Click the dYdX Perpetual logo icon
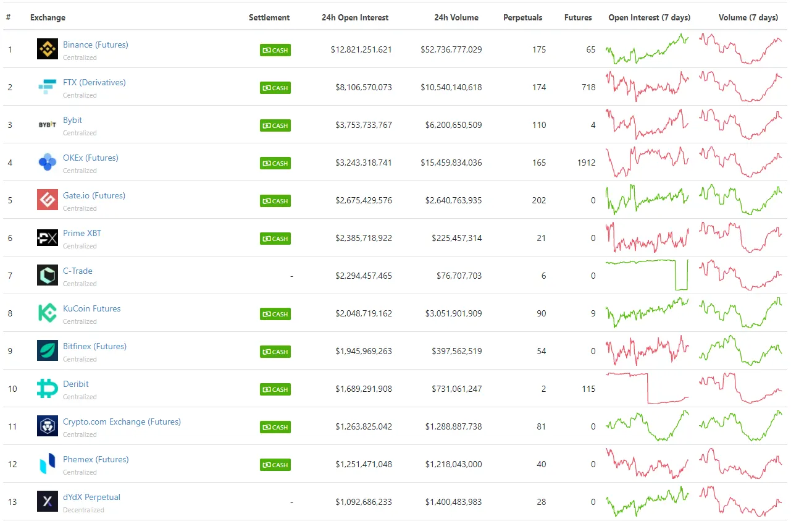 (48, 502)
